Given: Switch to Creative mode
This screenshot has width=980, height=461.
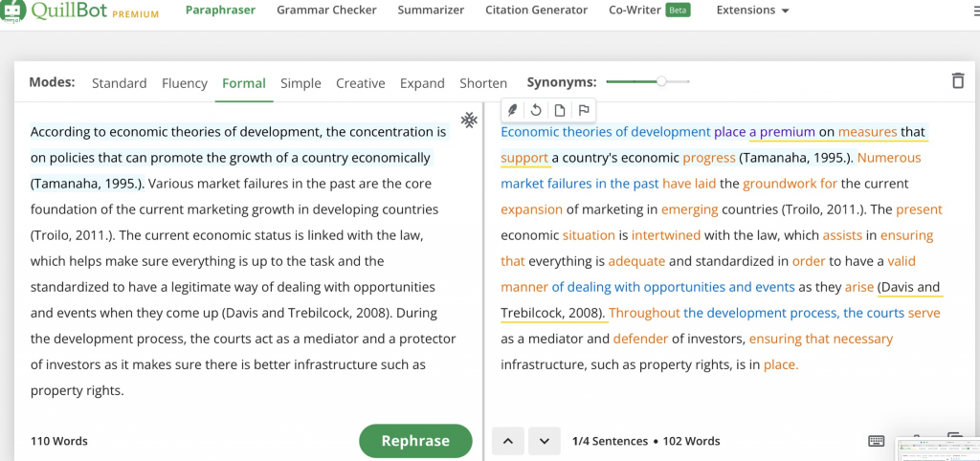Looking at the screenshot, I should pyautogui.click(x=361, y=83).
